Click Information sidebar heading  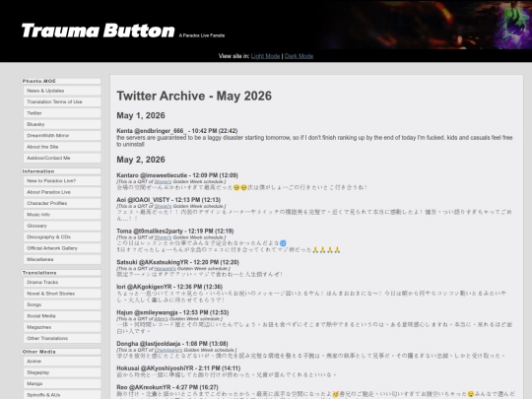(61, 171)
